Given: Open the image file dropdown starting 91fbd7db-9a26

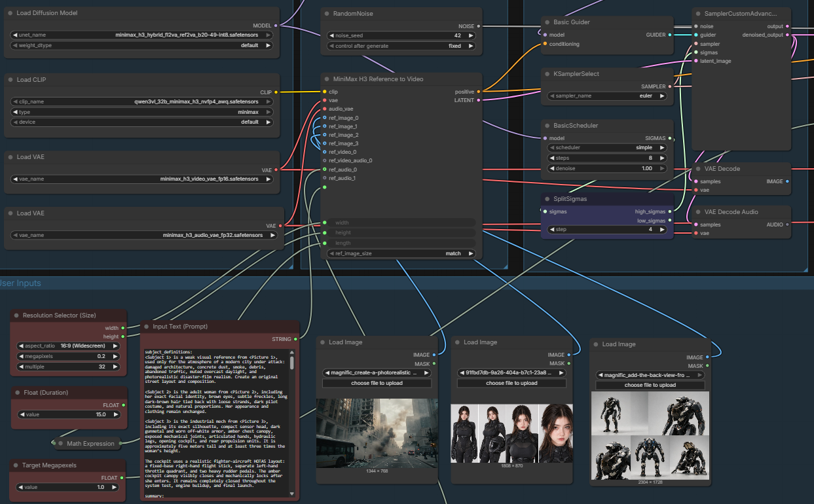Looking at the screenshot, I should [511, 372].
